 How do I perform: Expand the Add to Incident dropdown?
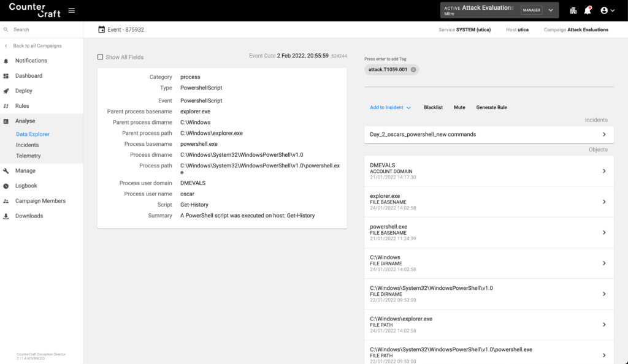tap(390, 107)
